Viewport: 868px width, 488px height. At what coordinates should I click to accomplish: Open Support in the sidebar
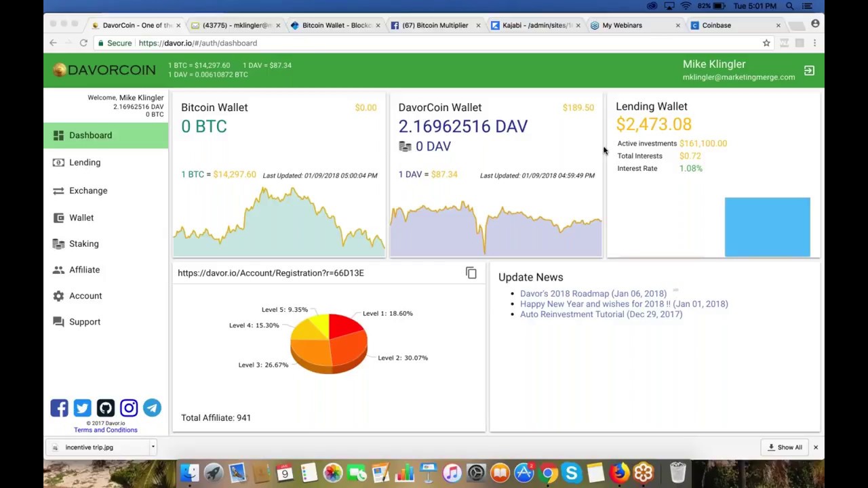(106, 322)
